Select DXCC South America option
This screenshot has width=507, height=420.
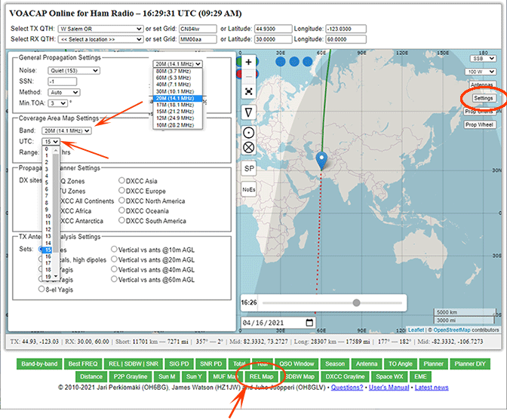pos(121,220)
